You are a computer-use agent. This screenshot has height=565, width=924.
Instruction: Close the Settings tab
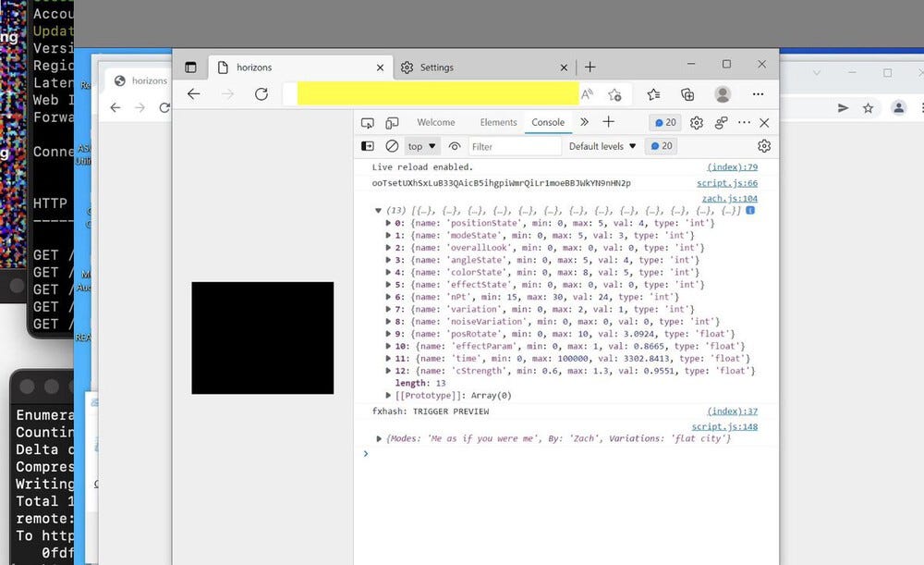(x=564, y=68)
